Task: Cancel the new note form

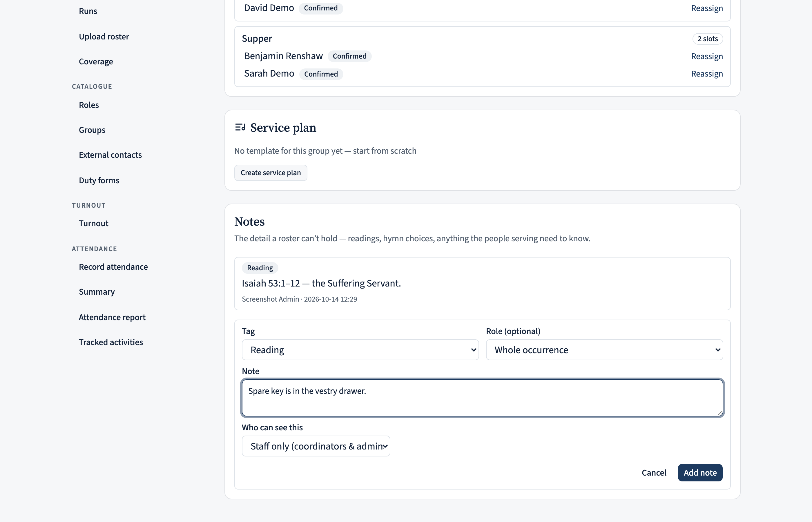Action: pos(654,472)
